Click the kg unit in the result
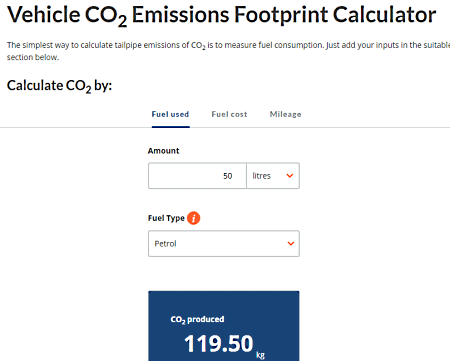450x361 pixels. (x=260, y=355)
